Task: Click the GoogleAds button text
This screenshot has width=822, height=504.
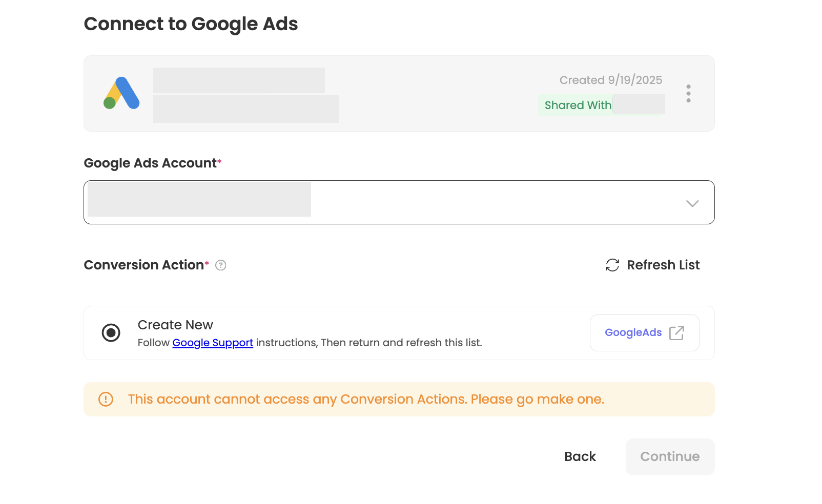Action: coord(633,333)
